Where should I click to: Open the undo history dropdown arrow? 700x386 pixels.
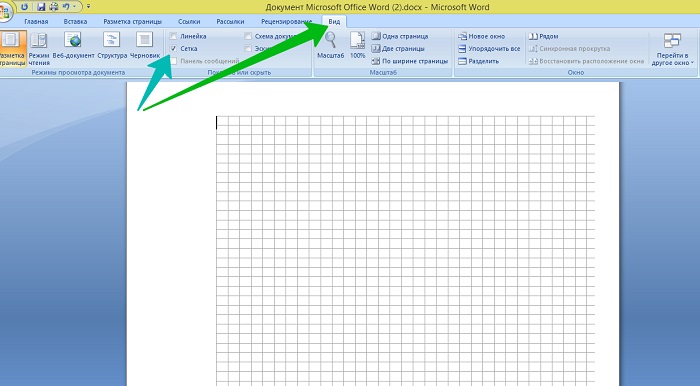pos(75,7)
